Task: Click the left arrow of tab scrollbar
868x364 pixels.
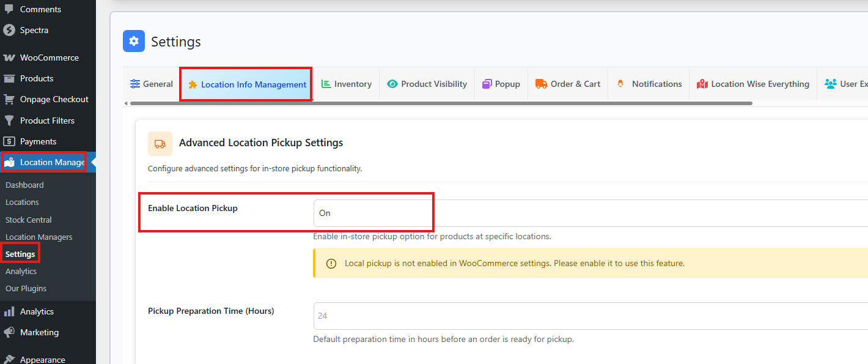Action: click(125, 103)
